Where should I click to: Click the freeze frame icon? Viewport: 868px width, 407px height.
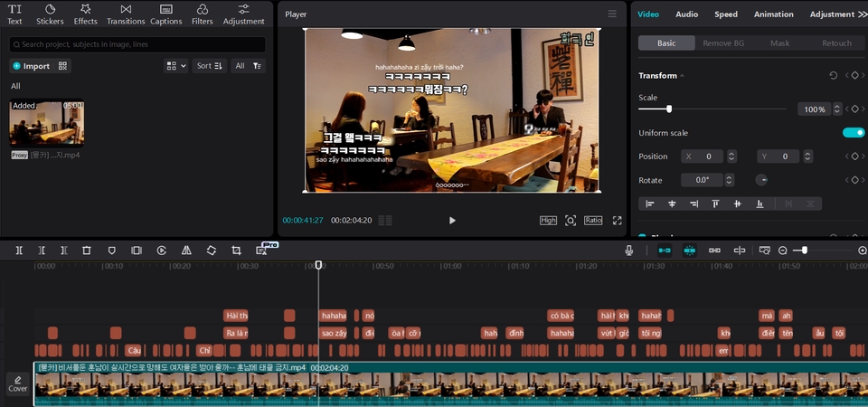click(137, 251)
